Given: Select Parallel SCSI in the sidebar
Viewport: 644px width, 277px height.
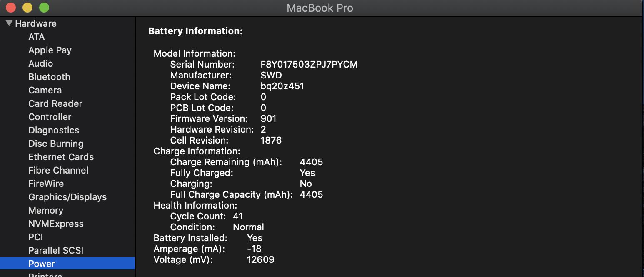Looking at the screenshot, I should [56, 250].
